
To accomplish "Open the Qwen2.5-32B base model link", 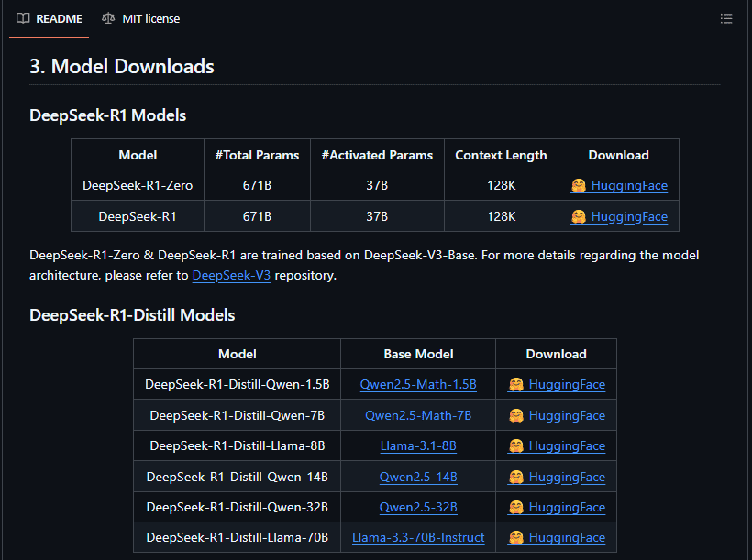I will 418,507.
